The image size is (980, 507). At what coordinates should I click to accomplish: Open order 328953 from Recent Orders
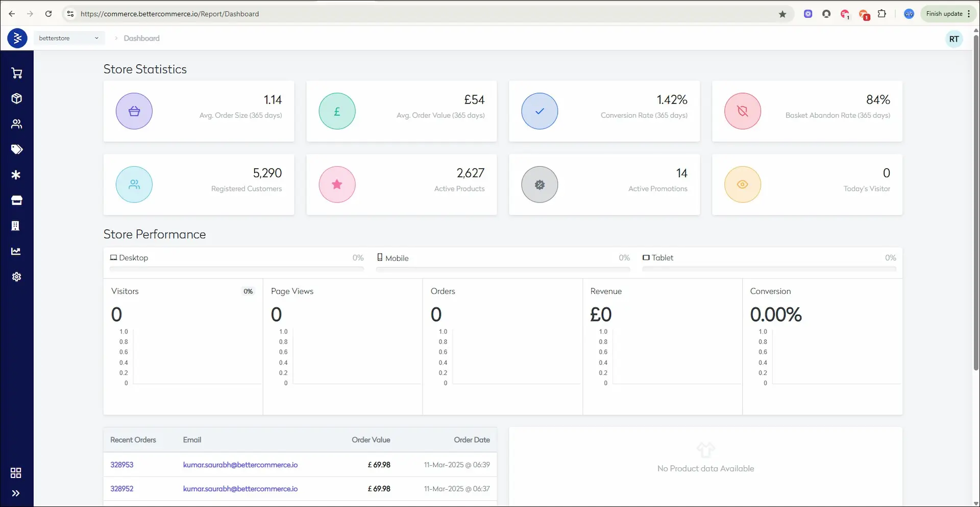(x=121, y=464)
